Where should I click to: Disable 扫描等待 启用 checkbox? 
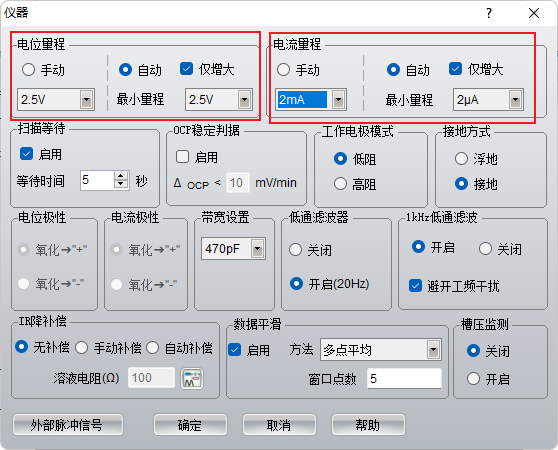(x=26, y=154)
